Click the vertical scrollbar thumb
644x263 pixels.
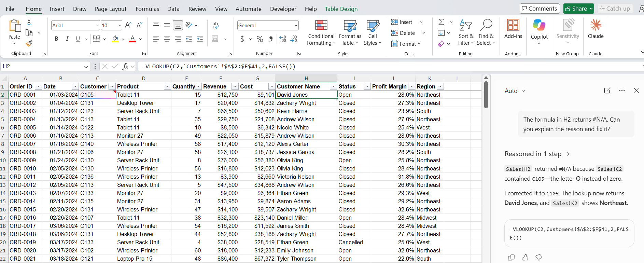pos(486,94)
